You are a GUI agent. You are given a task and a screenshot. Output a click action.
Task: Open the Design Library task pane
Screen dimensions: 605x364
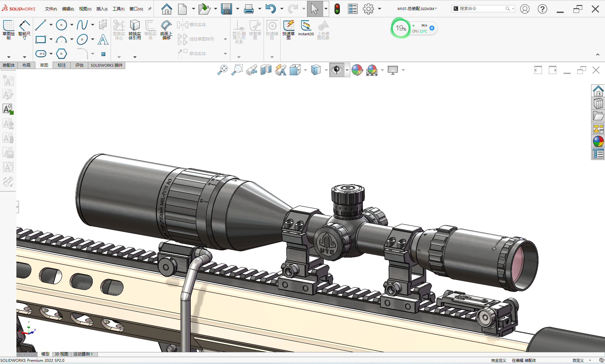click(598, 104)
